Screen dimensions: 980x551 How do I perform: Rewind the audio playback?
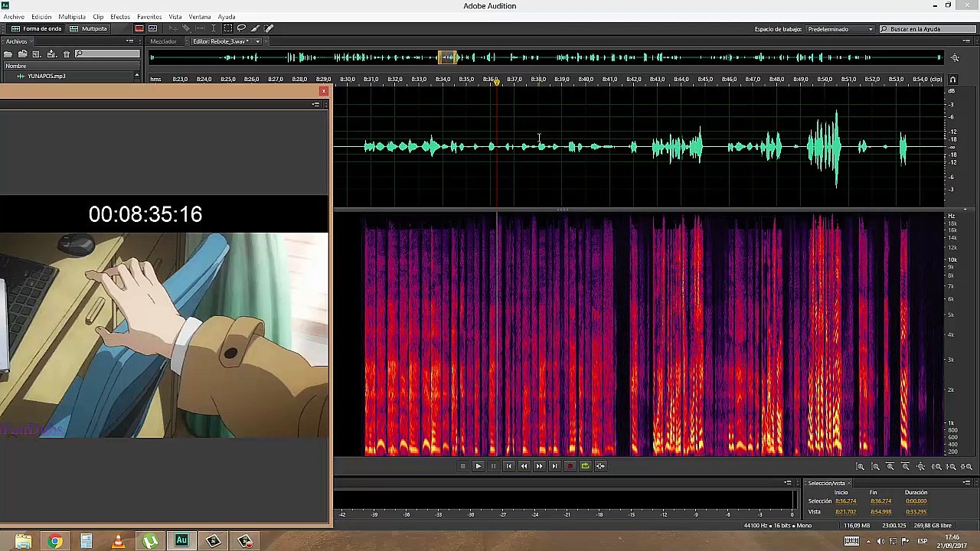tap(524, 466)
